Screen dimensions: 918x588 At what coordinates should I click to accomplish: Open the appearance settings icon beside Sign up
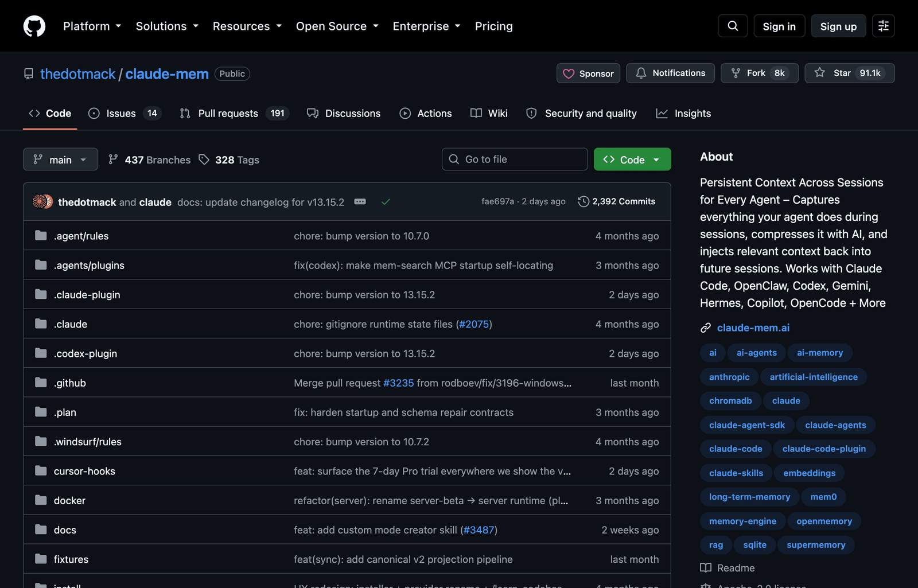[x=884, y=26]
